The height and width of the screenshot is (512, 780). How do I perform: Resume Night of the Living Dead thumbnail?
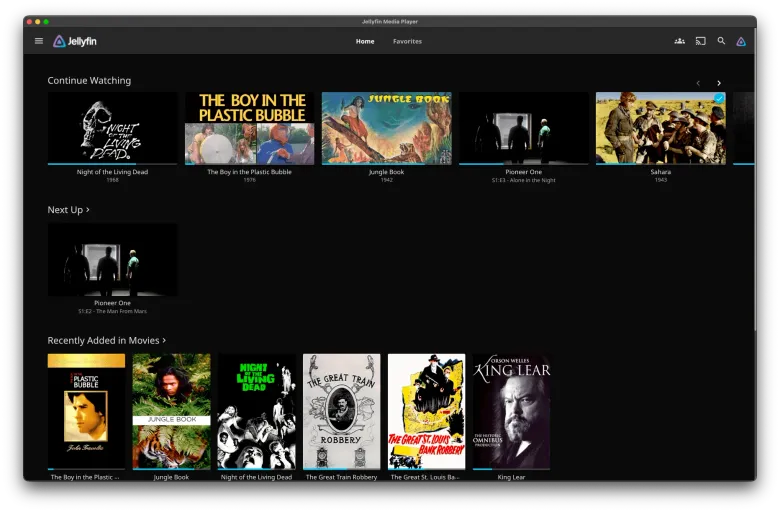coord(112,128)
